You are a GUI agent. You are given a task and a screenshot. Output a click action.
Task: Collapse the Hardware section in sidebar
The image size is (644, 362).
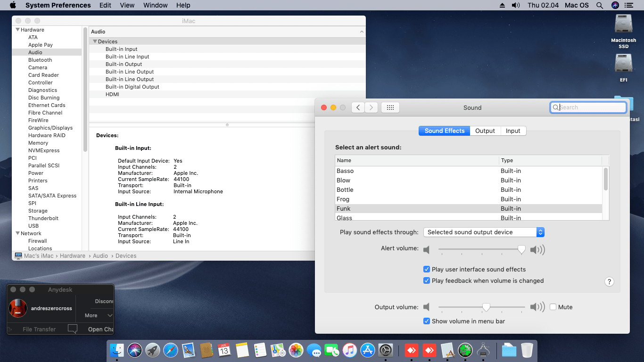click(17, 30)
